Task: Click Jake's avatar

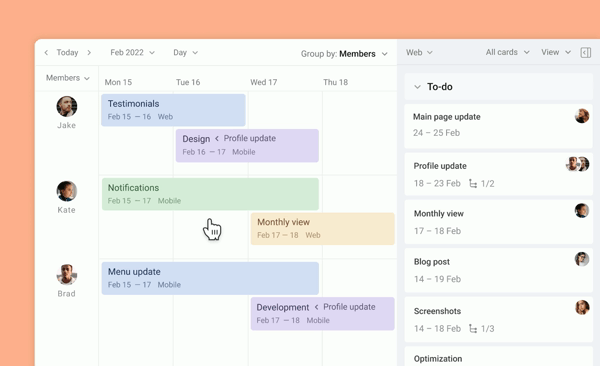Action: pyautogui.click(x=67, y=106)
